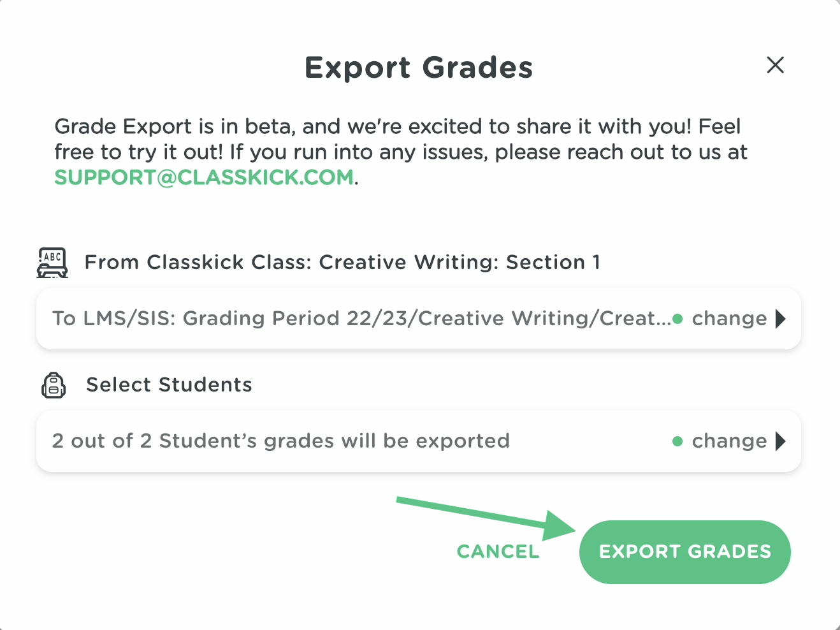840x630 pixels.
Task: Select the "2 out of 2 Student's grades" text
Action: (280, 441)
